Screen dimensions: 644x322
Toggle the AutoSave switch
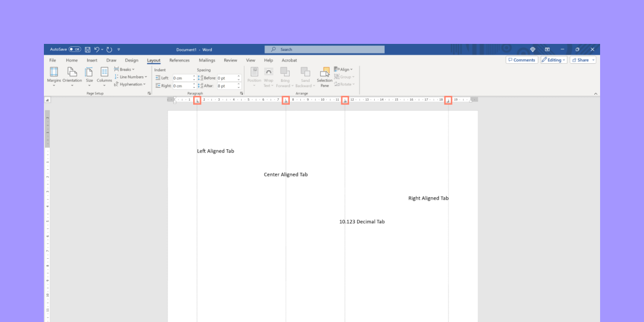point(75,49)
